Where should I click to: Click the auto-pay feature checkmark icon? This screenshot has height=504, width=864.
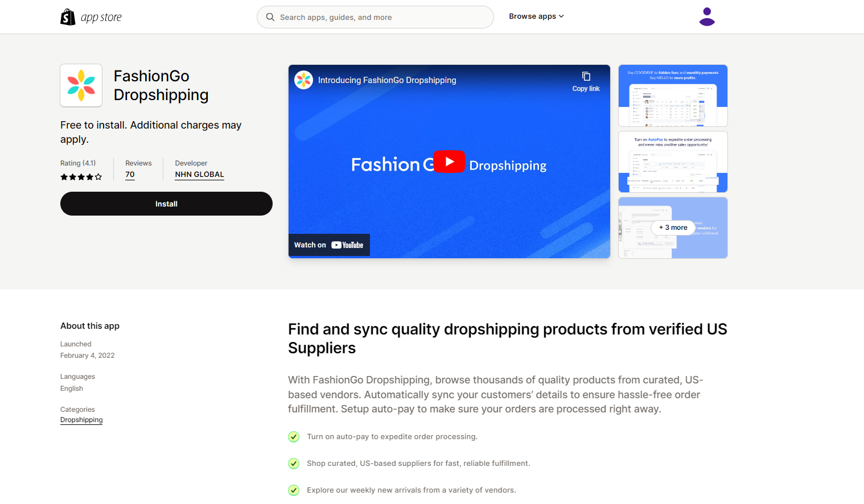click(294, 437)
